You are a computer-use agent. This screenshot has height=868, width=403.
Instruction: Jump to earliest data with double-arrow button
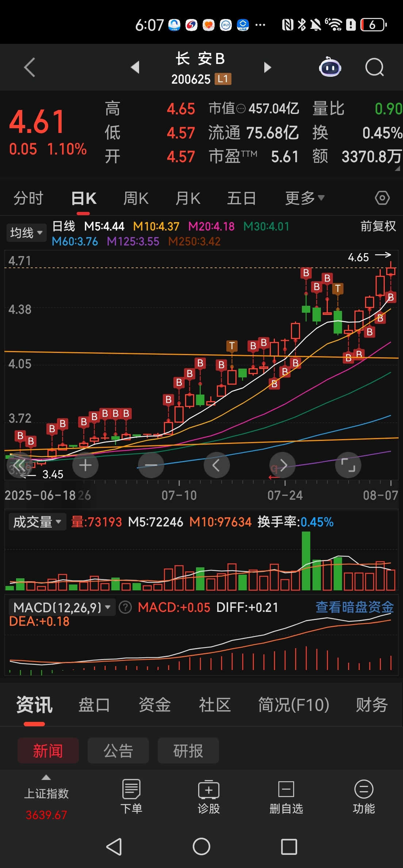20,465
